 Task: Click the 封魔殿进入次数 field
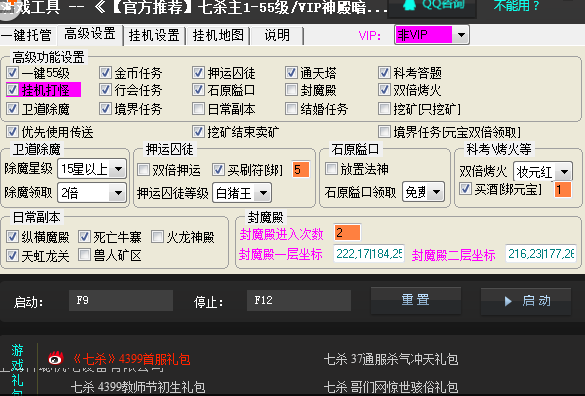click(x=347, y=233)
